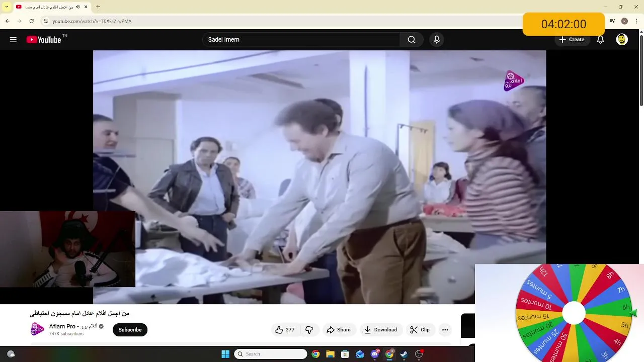Open File Explorer from taskbar
Viewport: 644px width, 362px height.
tap(330, 354)
